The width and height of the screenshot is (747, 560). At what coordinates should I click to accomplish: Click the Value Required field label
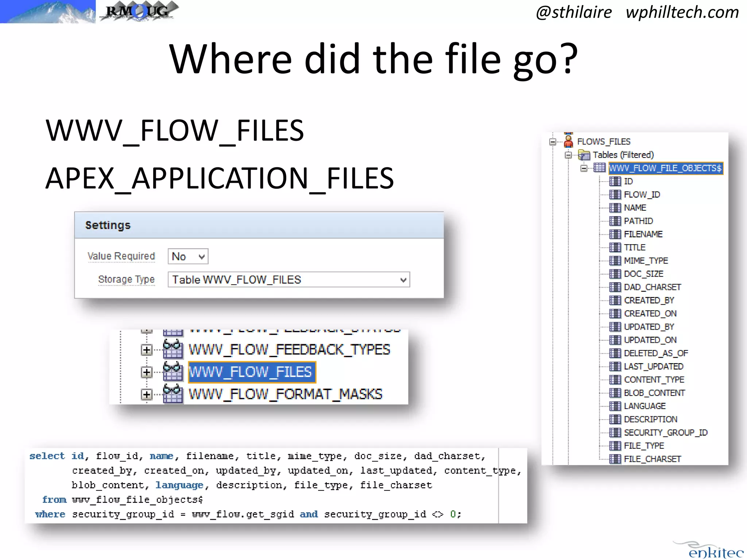point(121,256)
